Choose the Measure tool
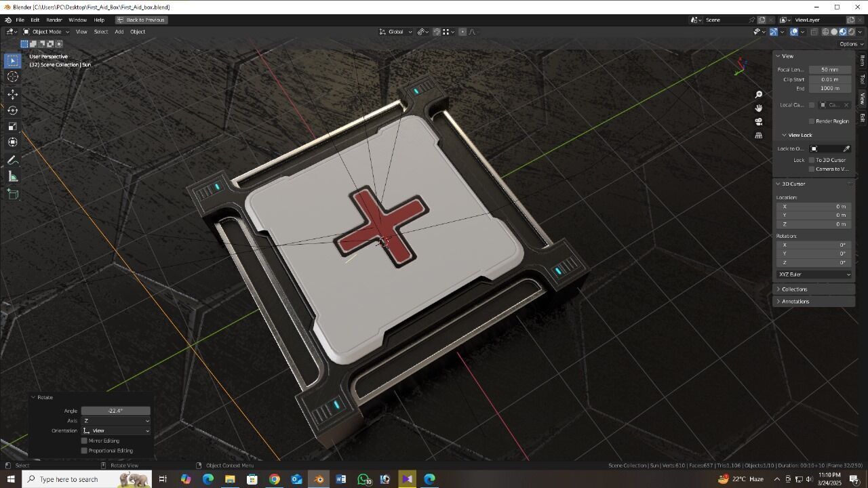The width and height of the screenshot is (868, 488). click(12, 177)
